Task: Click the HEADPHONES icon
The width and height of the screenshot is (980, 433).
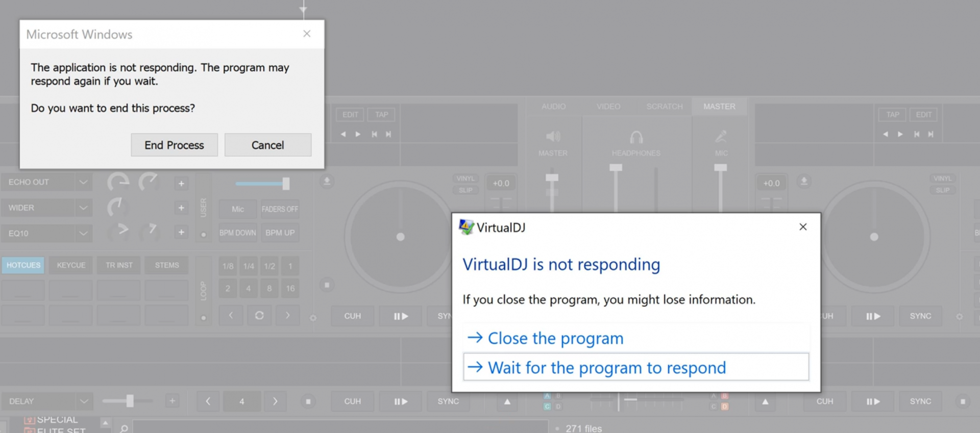Action: 636,137
